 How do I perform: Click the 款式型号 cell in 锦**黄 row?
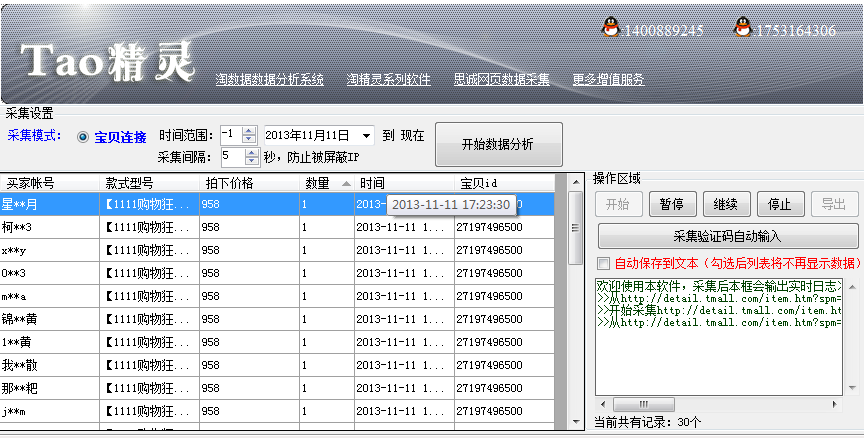[149, 319]
